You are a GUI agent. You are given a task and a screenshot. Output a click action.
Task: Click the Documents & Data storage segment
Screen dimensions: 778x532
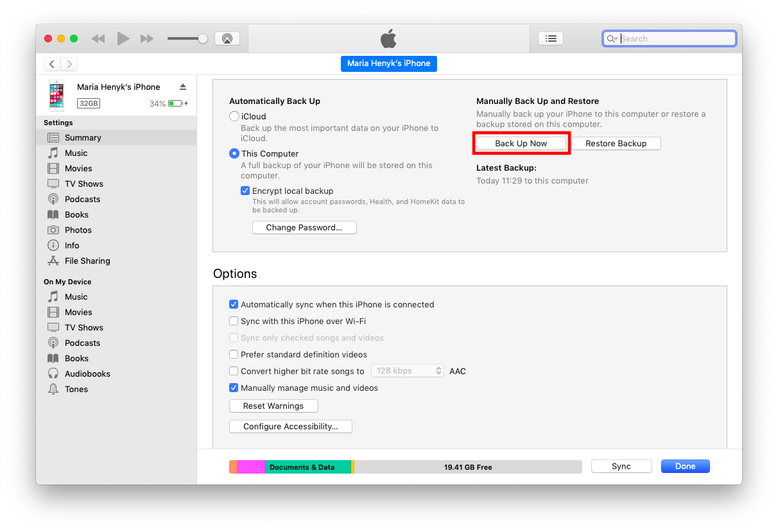tap(308, 467)
